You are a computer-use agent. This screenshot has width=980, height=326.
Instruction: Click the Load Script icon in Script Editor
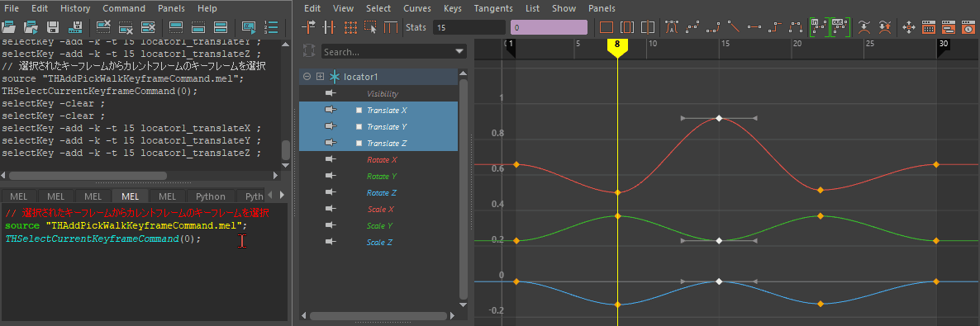pyautogui.click(x=9, y=27)
